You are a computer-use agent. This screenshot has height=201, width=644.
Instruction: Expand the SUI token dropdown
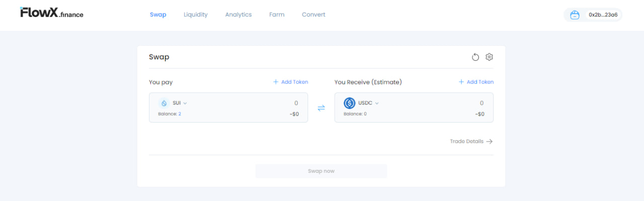(x=185, y=103)
